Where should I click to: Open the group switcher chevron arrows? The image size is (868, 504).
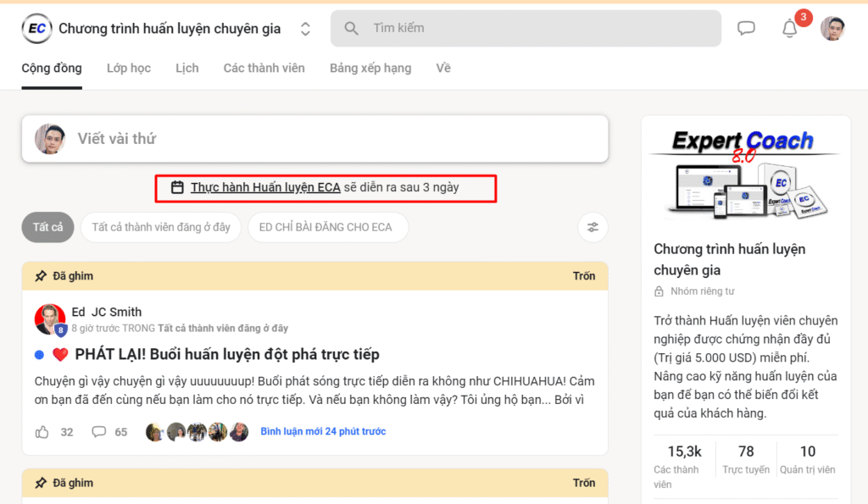pyautogui.click(x=305, y=29)
